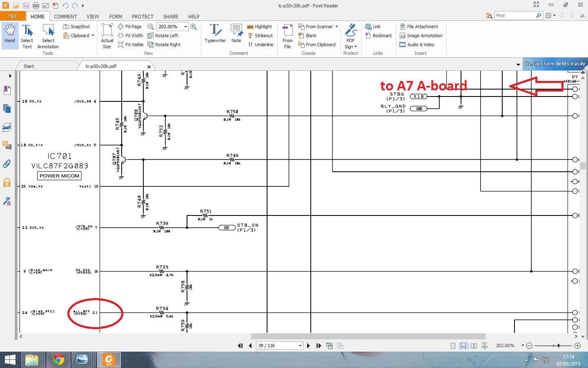
Task: Open the Attachments paperclip panel
Action: pos(7,164)
